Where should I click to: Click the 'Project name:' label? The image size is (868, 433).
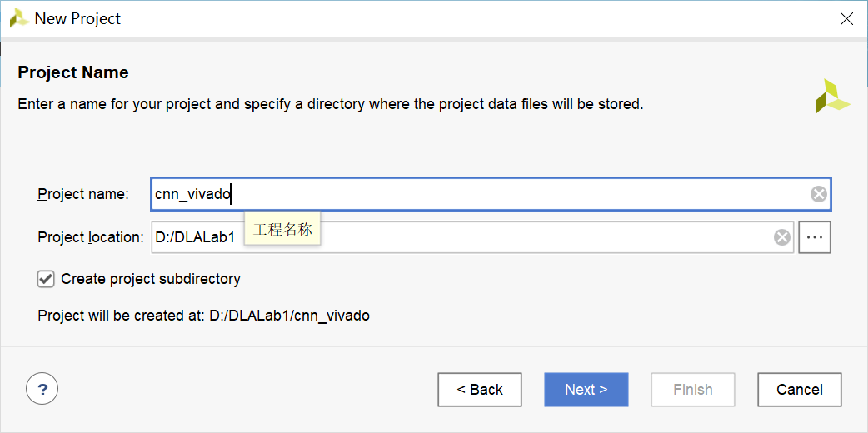point(83,194)
